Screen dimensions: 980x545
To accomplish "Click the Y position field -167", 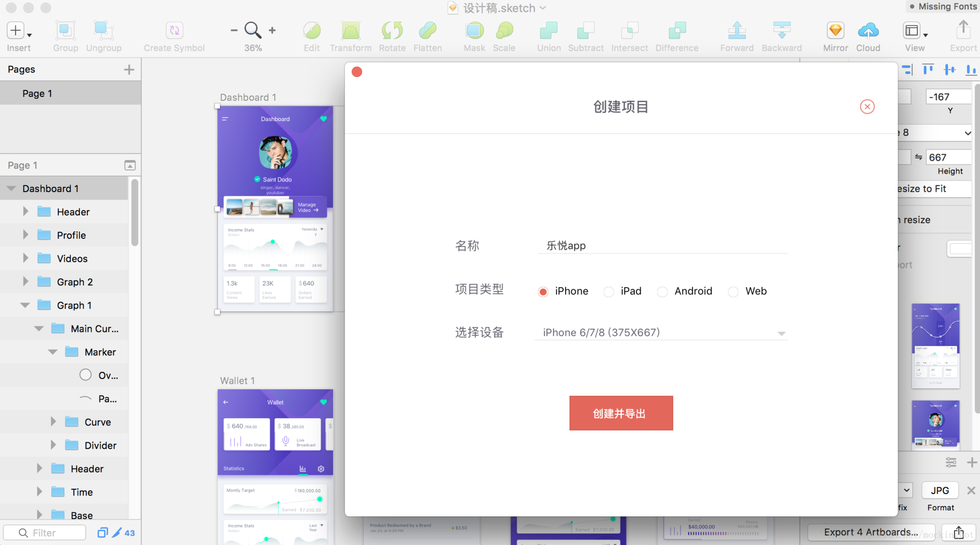I will coord(949,97).
